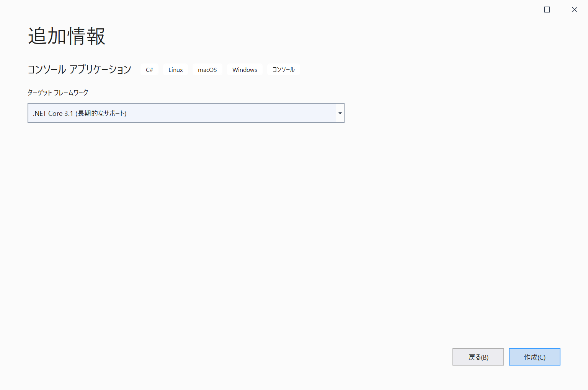This screenshot has height=390, width=588.
Task: Click the ターゲット フレームワーク label
Action: tap(58, 93)
